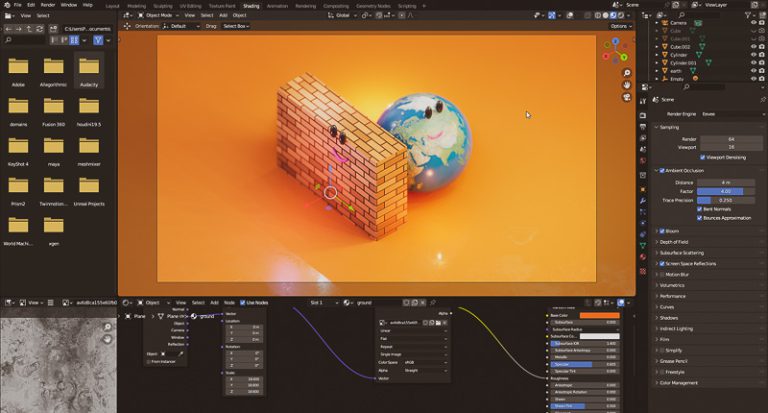
Task: Open Node menu in shader editor header
Action: point(229,303)
